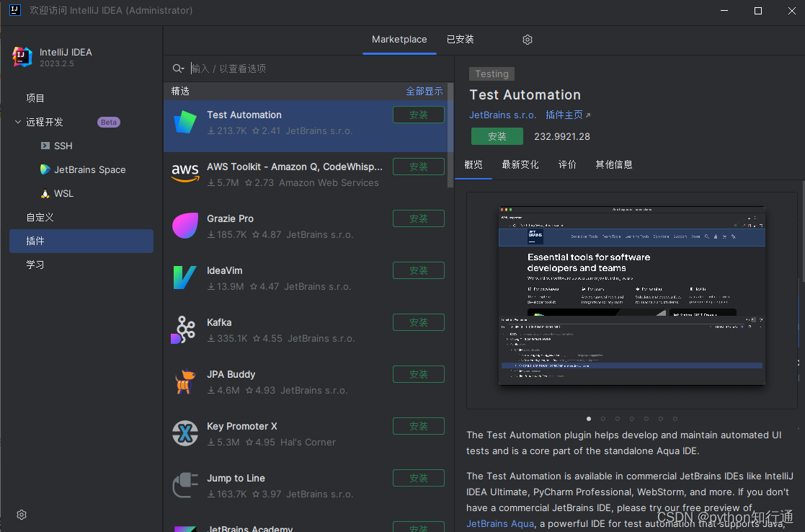Open the 最新变化 tab
Viewport: 805px width, 532px height.
[x=520, y=164]
